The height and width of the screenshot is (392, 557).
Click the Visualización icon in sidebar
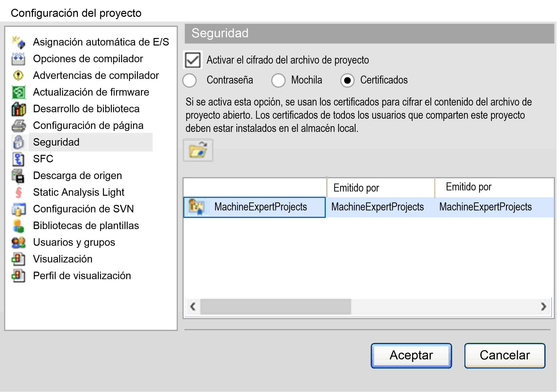[18, 259]
